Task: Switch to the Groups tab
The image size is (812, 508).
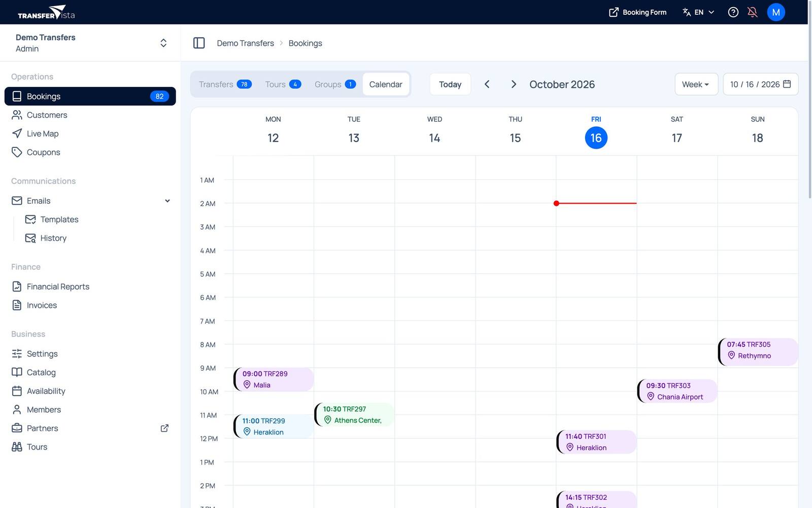Action: (x=335, y=84)
